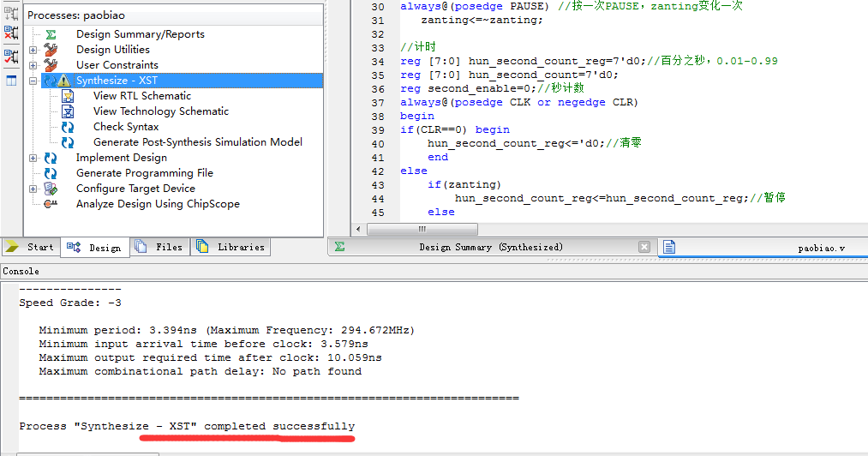Click the Configure Target Device icon
This screenshot has height=456, width=868.
coord(51,189)
